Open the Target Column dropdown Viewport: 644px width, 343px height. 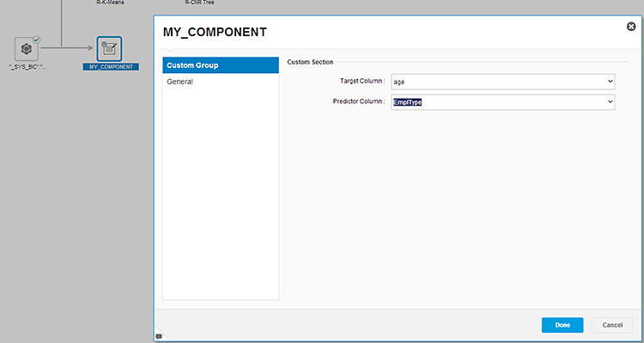tap(502, 82)
